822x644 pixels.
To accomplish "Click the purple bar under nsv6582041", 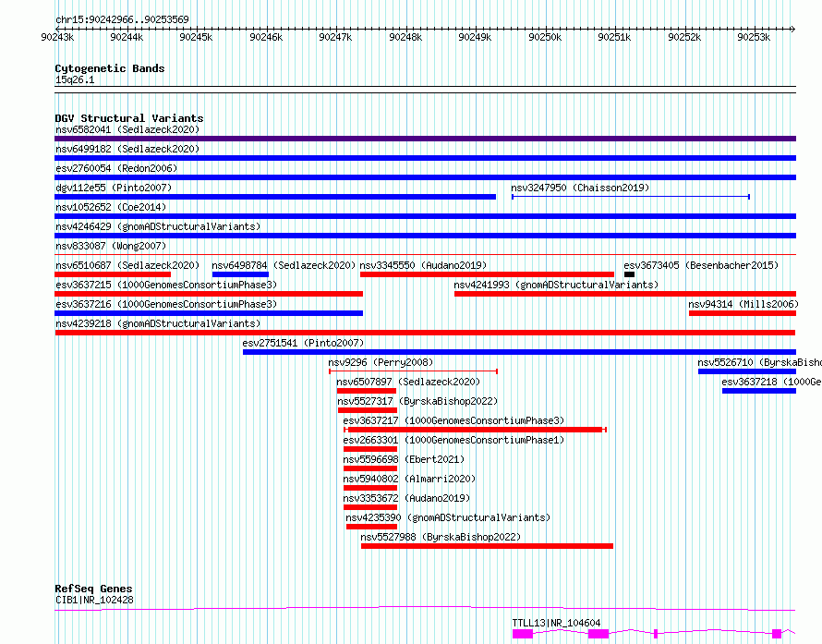I will click(425, 139).
